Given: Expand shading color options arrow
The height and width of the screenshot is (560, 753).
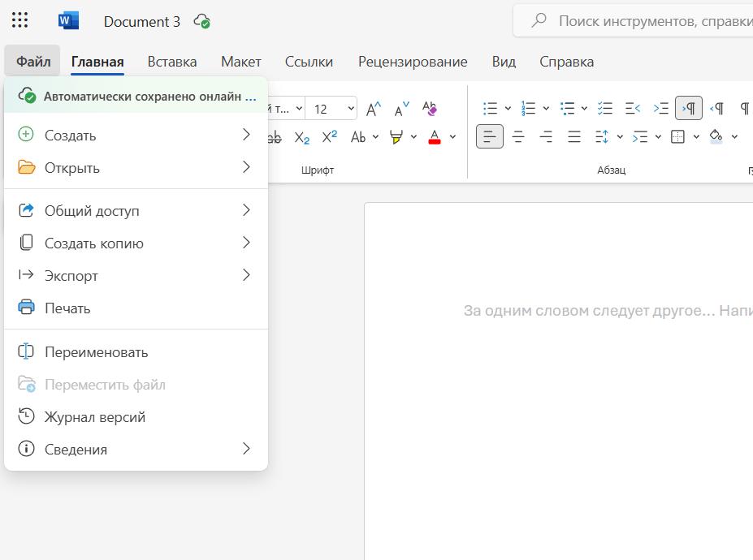Looking at the screenshot, I should (734, 137).
